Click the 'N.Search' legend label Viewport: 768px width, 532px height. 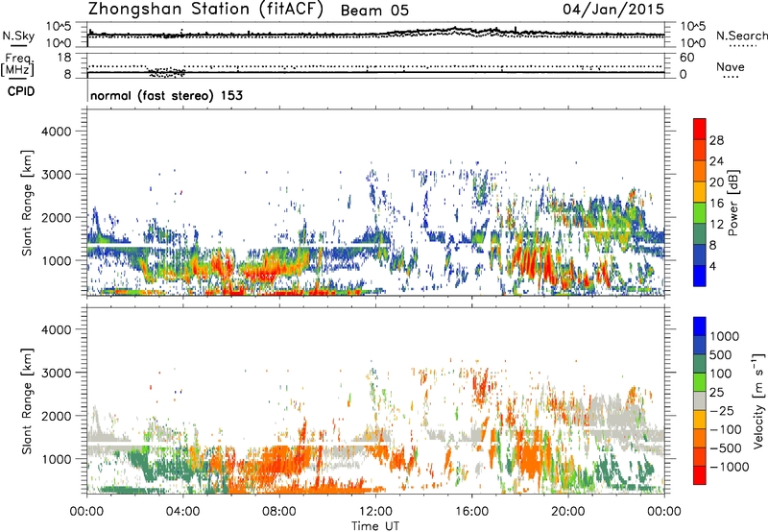pyautogui.click(x=742, y=36)
